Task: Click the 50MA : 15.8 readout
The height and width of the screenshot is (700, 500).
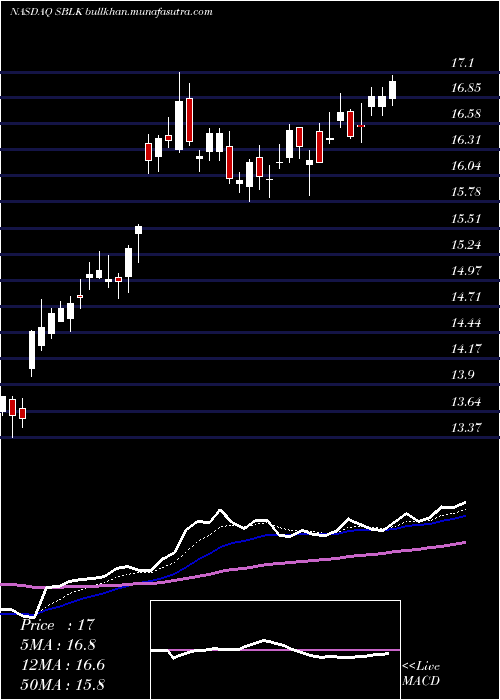Action: [62, 684]
